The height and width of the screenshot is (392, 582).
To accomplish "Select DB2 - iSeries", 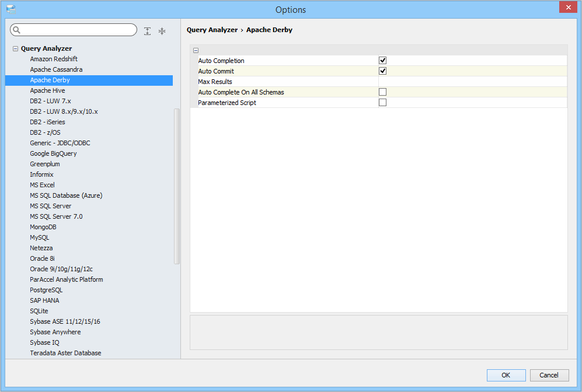I will pos(47,122).
